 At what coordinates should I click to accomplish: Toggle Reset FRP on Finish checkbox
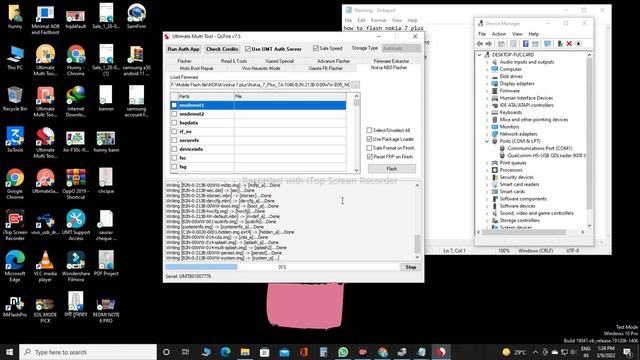[x=369, y=157]
